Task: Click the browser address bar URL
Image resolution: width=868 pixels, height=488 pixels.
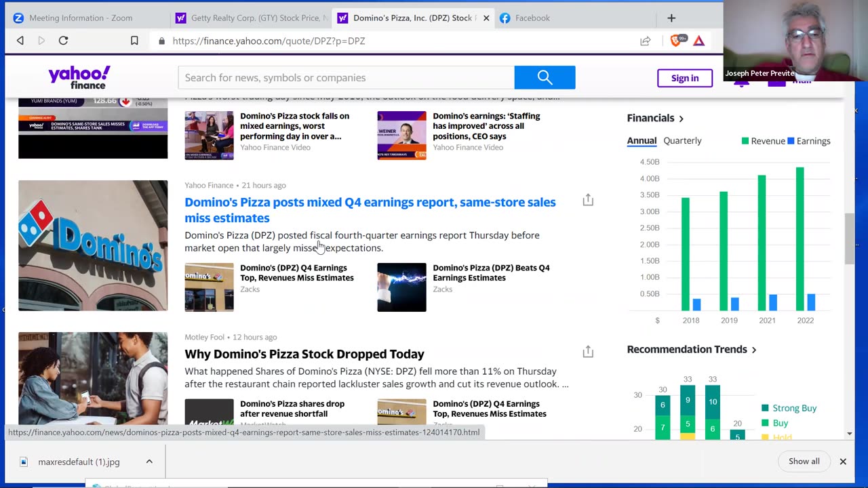Action: [269, 41]
